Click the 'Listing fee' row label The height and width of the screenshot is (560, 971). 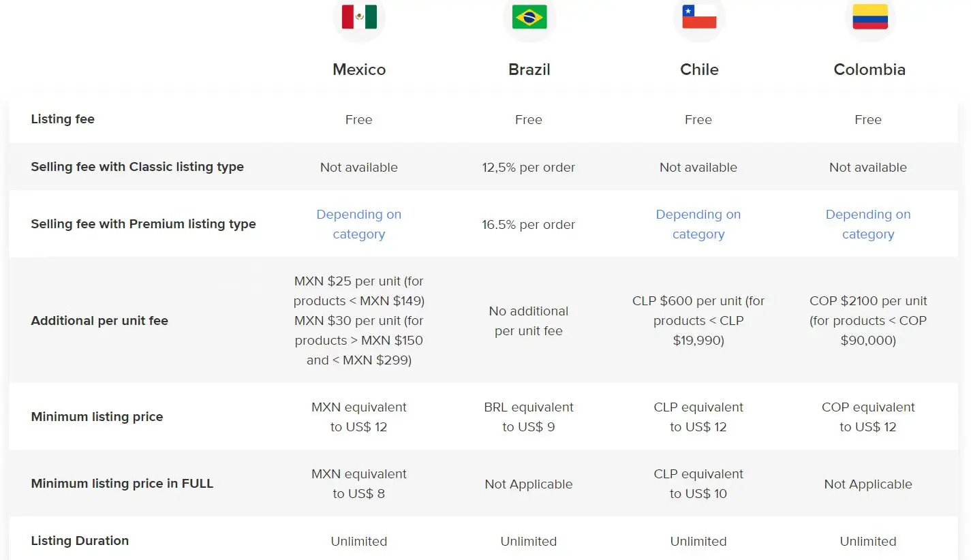pos(63,119)
